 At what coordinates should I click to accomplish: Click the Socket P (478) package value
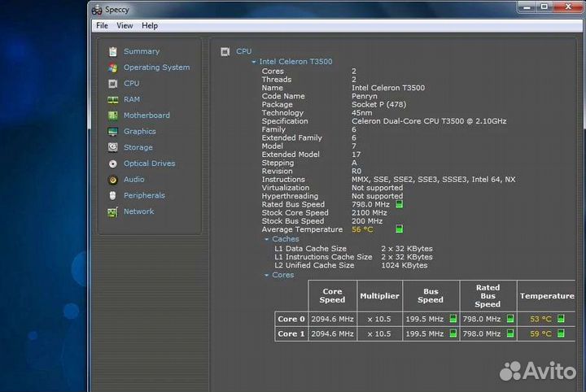point(378,105)
